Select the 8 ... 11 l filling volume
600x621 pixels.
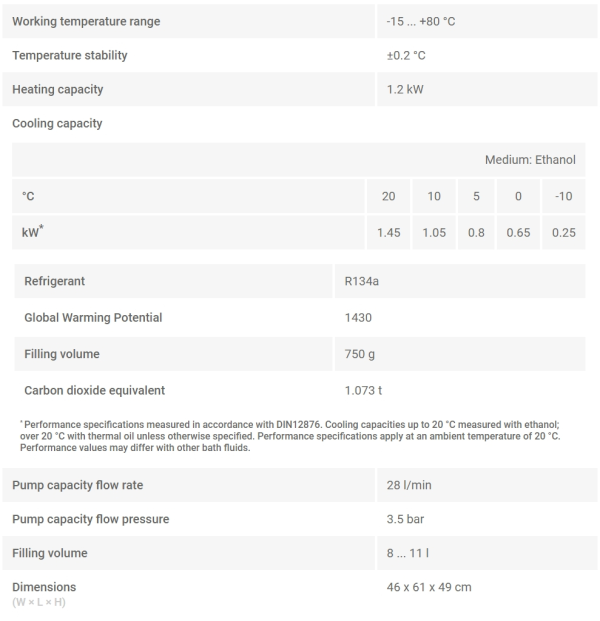[409, 553]
